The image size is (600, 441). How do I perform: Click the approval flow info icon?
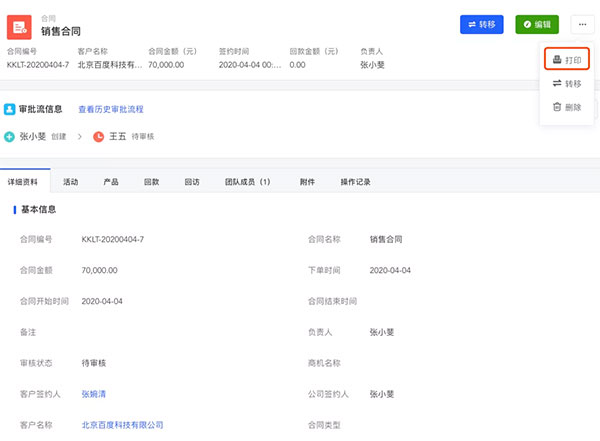click(9, 109)
